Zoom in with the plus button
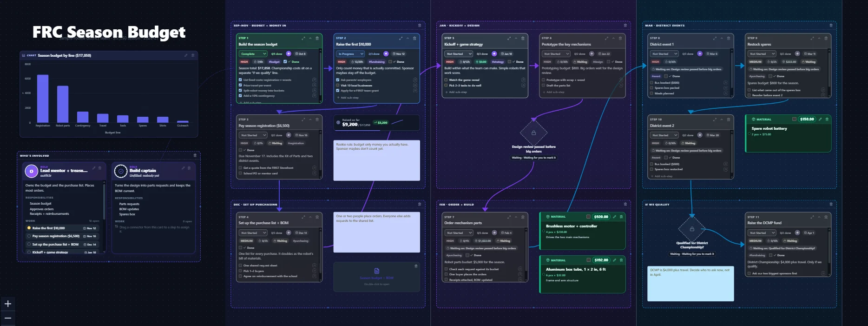The height and width of the screenshot is (326, 868). pos(8,304)
